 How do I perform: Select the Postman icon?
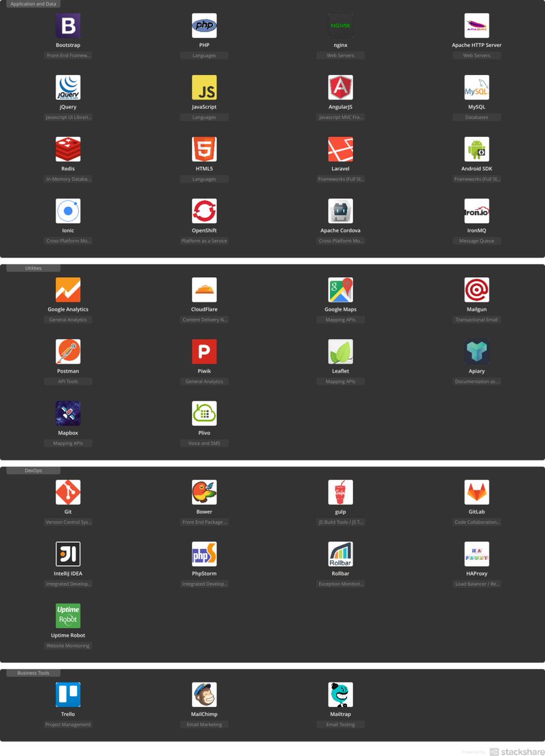pos(68,352)
